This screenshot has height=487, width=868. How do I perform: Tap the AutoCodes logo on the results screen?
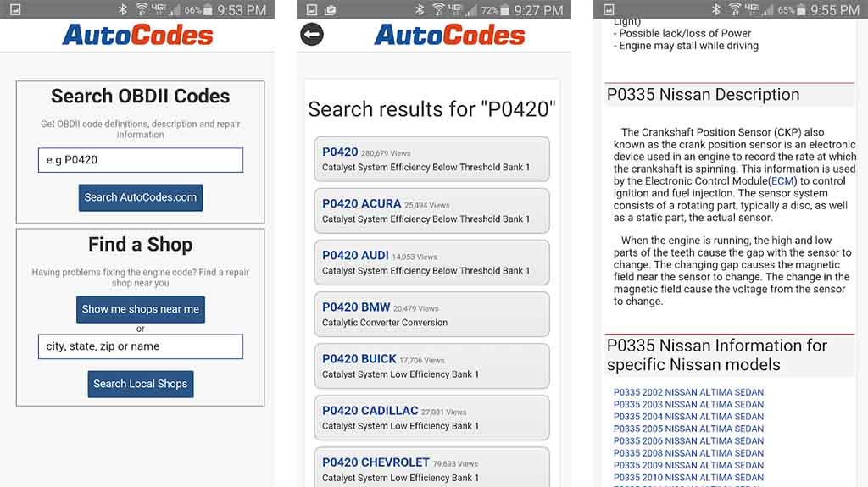(x=449, y=35)
